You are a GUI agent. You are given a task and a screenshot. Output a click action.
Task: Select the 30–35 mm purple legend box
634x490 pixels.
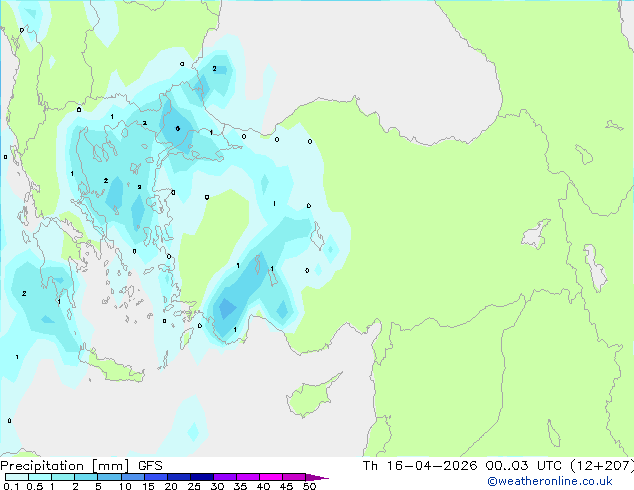coord(225,477)
